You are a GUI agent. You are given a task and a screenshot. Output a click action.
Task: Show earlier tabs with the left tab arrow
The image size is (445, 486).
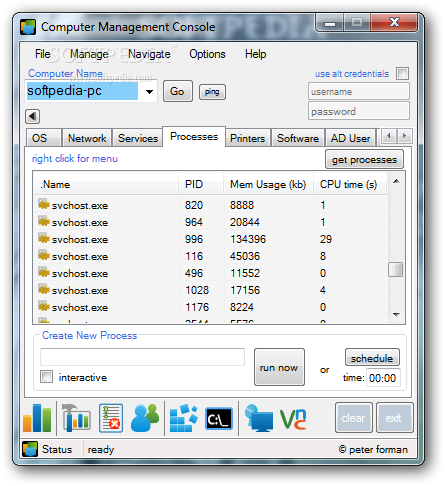[389, 136]
